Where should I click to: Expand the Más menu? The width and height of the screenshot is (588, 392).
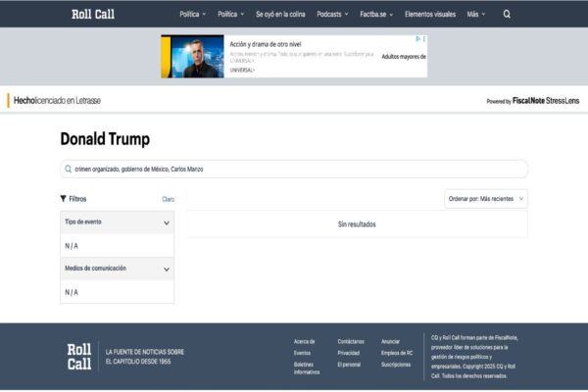click(476, 15)
